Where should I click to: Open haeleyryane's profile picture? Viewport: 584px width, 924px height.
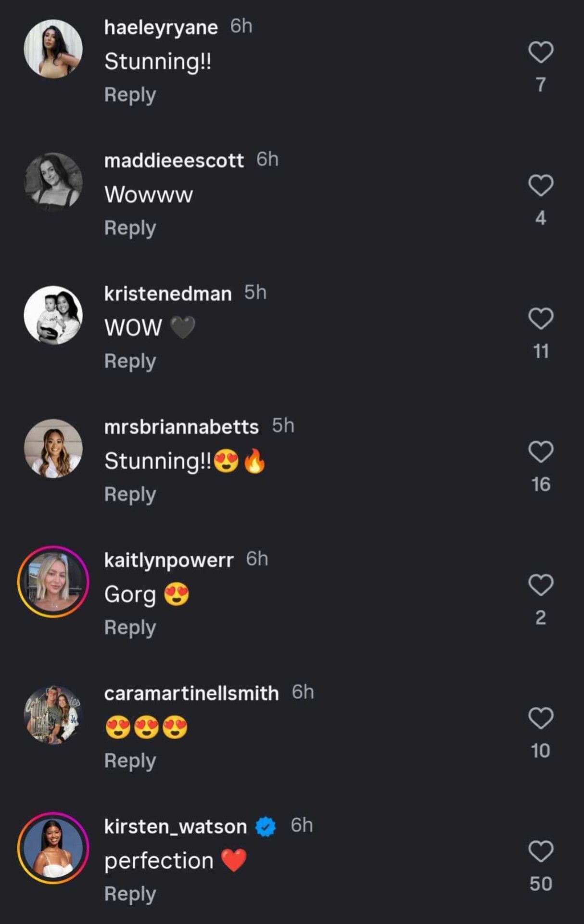point(53,49)
